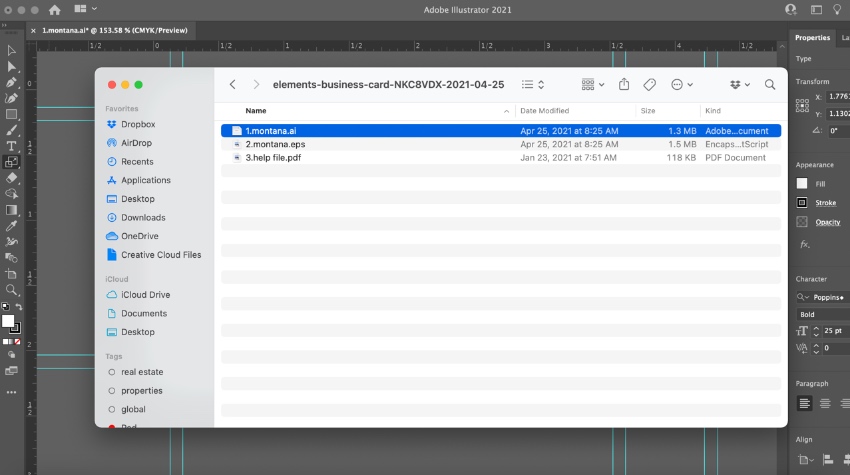Switch to Properties panel tab

[812, 37]
